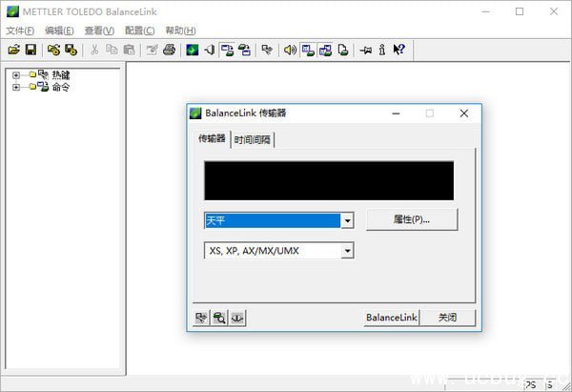Click the magnifier icon at dialog bottom
The image size is (572, 392).
(x=219, y=318)
